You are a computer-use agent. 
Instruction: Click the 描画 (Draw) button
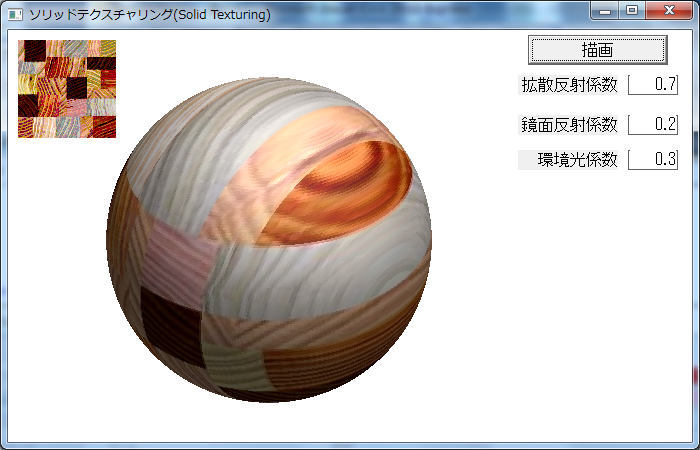[597, 50]
